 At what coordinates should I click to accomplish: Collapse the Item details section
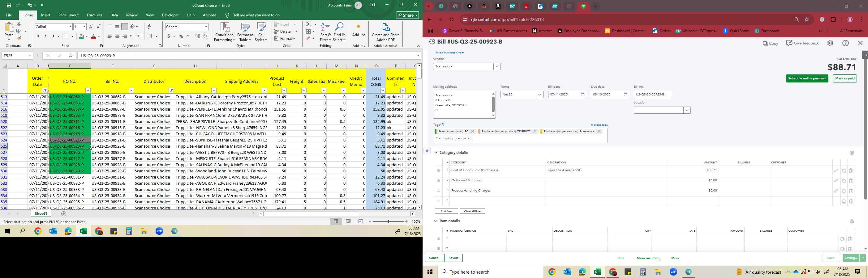436,221
